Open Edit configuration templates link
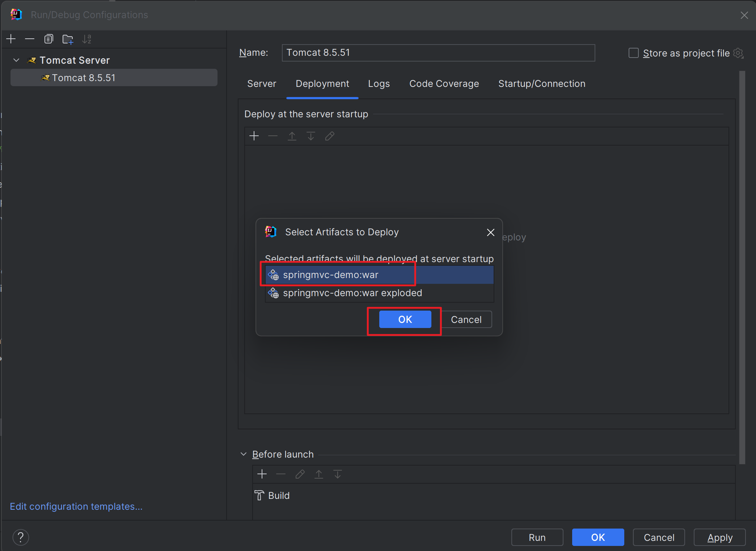This screenshot has height=551, width=756. click(x=76, y=506)
